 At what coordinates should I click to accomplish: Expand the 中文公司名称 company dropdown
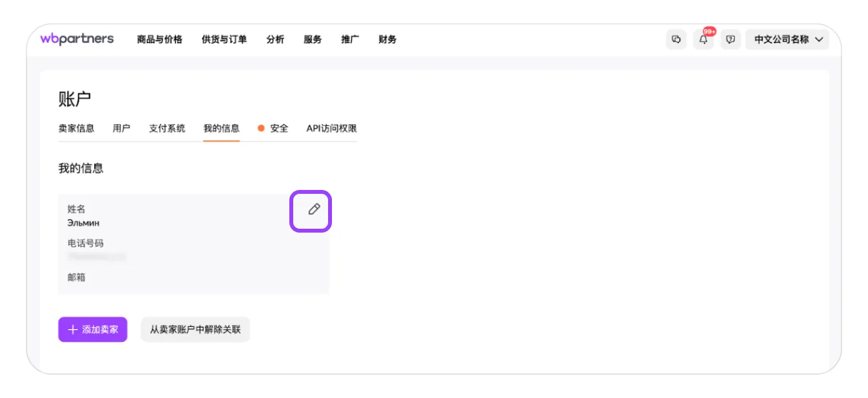(x=788, y=39)
